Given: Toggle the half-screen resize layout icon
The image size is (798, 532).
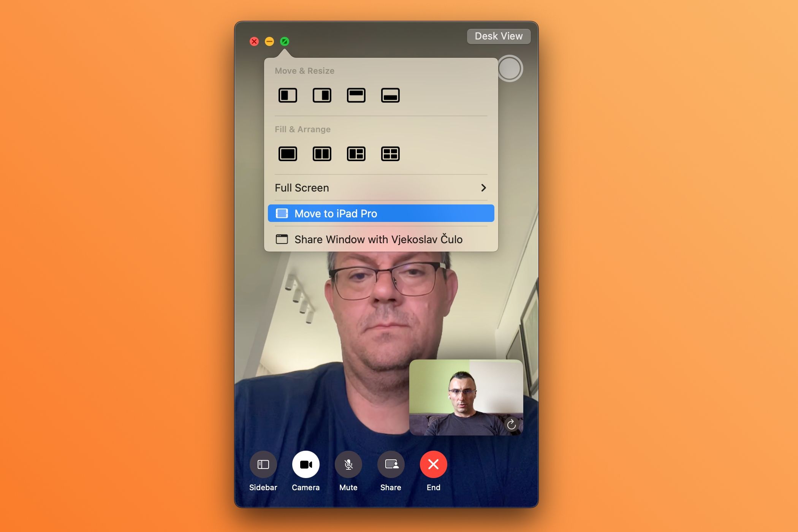Looking at the screenshot, I should (287, 96).
